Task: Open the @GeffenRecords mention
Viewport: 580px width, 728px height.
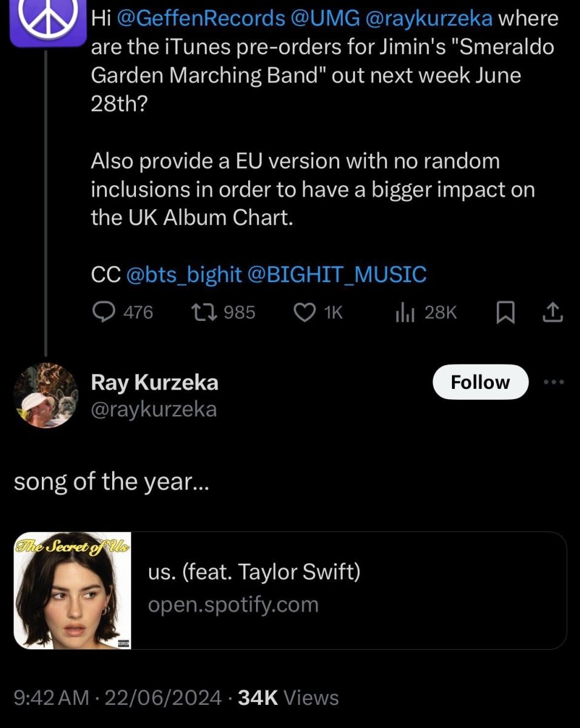Action: pos(201,19)
